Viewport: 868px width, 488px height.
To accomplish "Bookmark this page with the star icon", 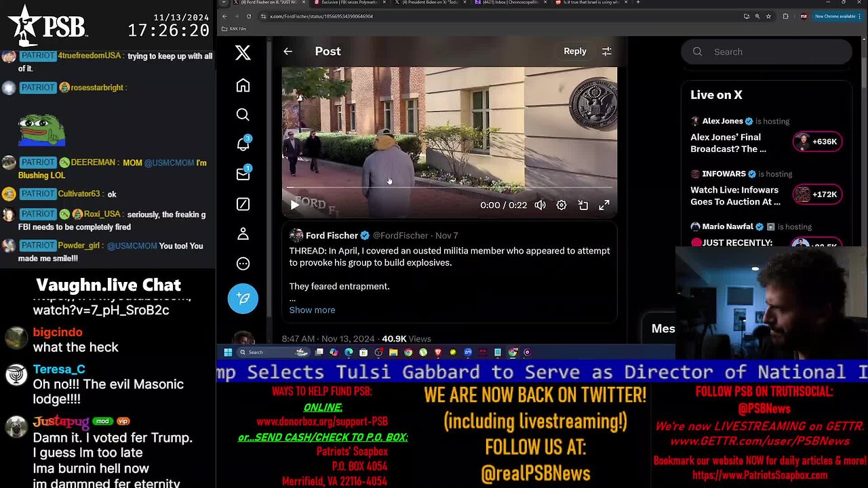I will pyautogui.click(x=768, y=16).
